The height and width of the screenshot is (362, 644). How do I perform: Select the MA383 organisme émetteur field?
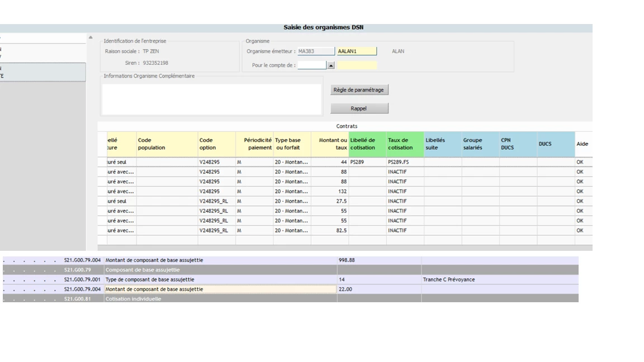(315, 51)
